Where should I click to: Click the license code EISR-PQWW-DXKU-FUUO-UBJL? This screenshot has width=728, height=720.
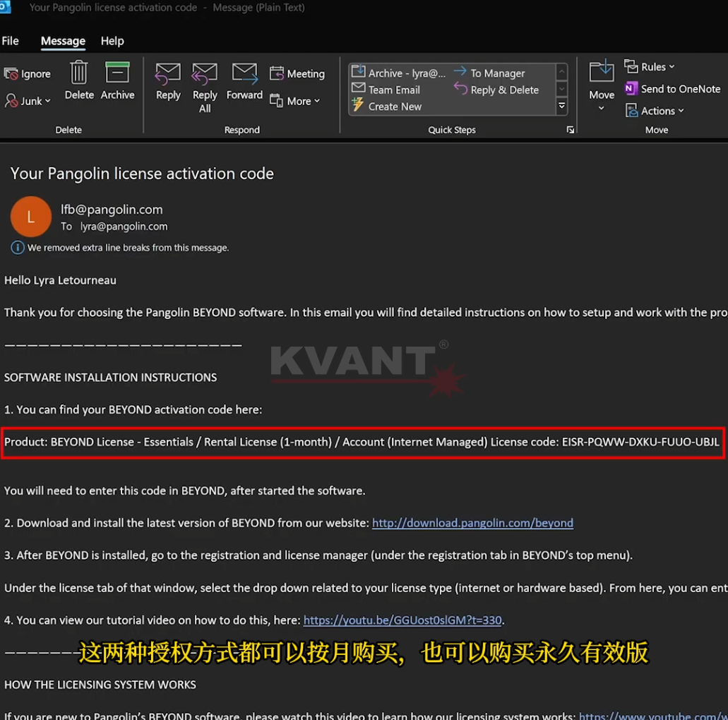[640, 442]
